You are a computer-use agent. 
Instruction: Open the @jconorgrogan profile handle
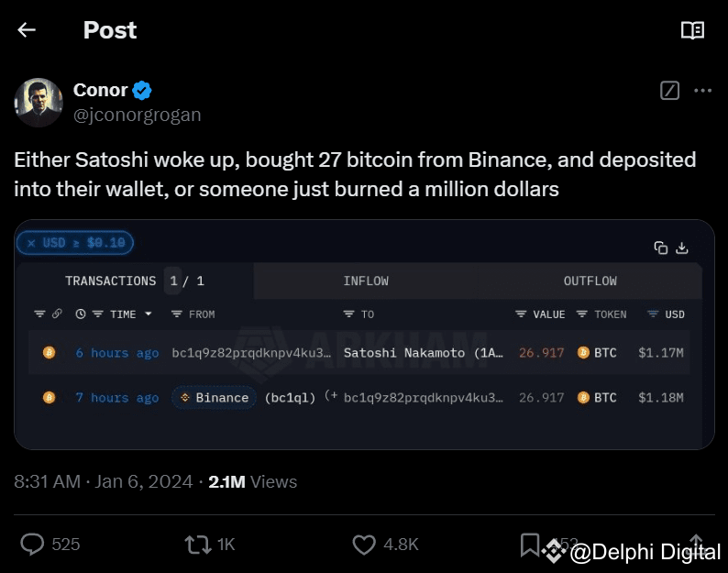(x=137, y=115)
